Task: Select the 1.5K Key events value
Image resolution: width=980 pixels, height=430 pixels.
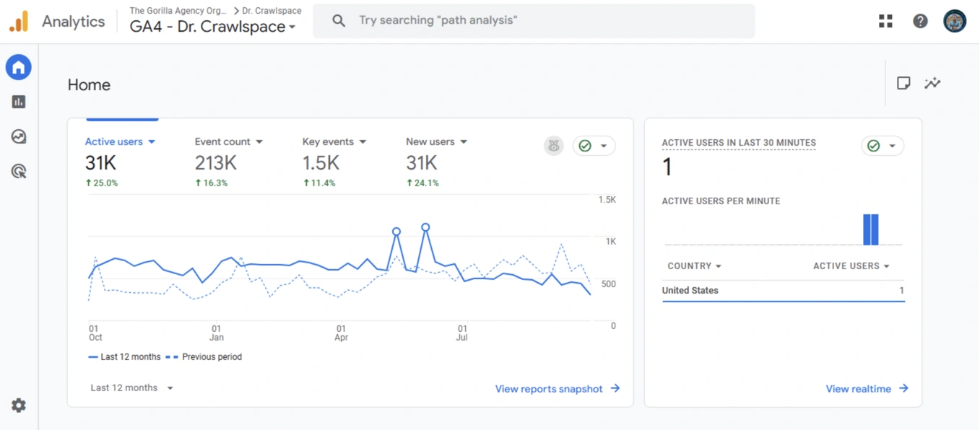Action: point(321,163)
